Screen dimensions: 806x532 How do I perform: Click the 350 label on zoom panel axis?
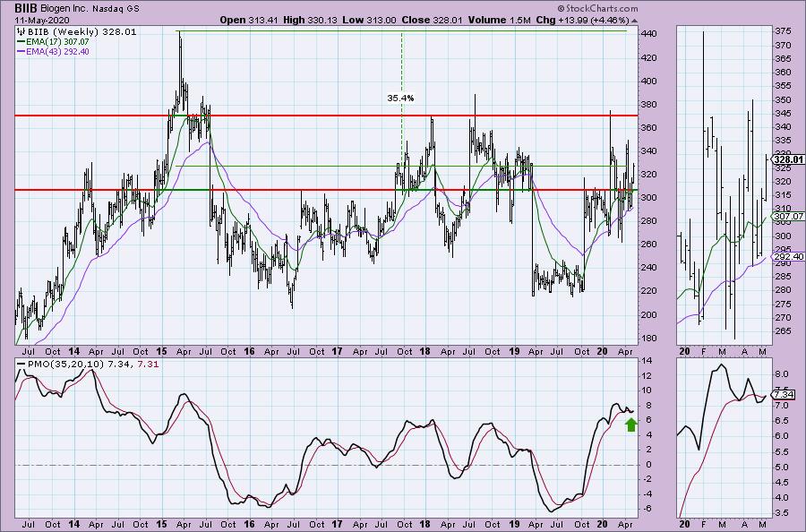pos(783,99)
